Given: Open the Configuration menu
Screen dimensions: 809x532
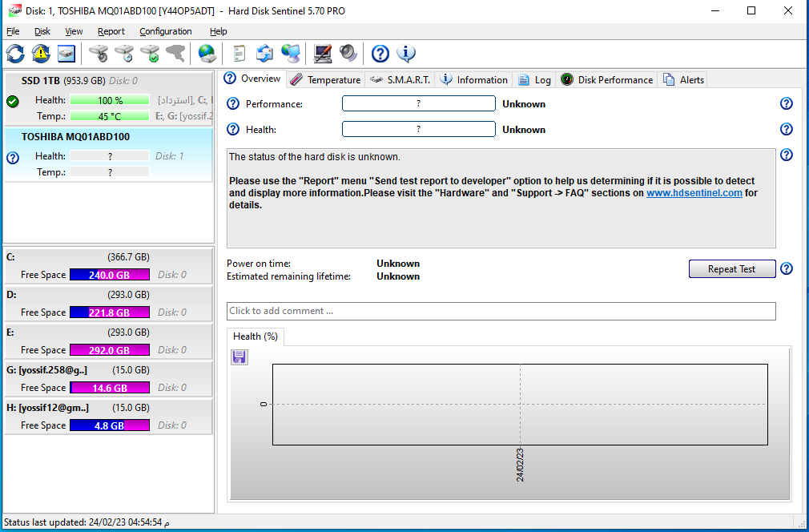Looking at the screenshot, I should click(x=166, y=31).
